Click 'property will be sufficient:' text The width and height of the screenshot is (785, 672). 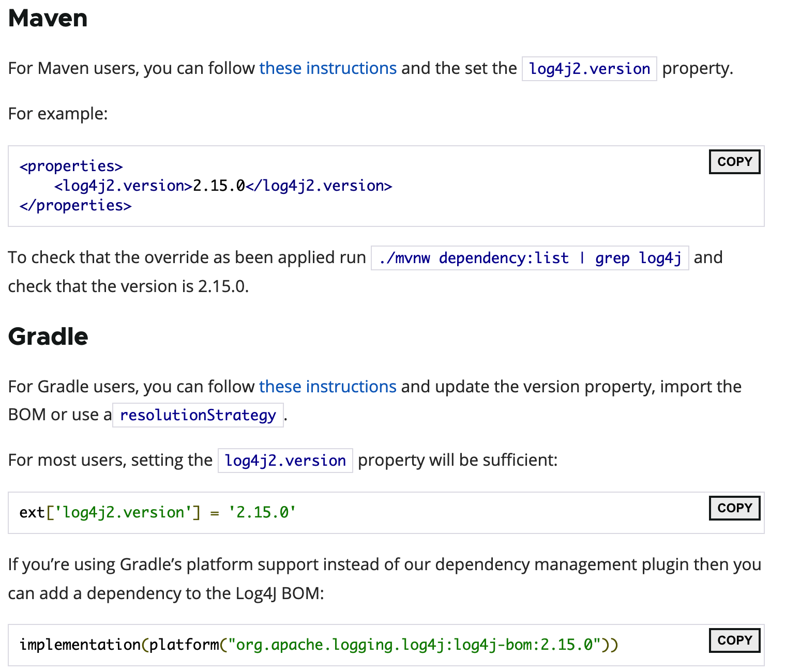click(458, 460)
